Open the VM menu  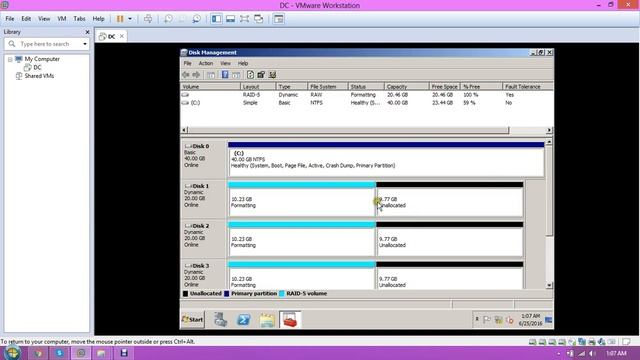pos(62,19)
